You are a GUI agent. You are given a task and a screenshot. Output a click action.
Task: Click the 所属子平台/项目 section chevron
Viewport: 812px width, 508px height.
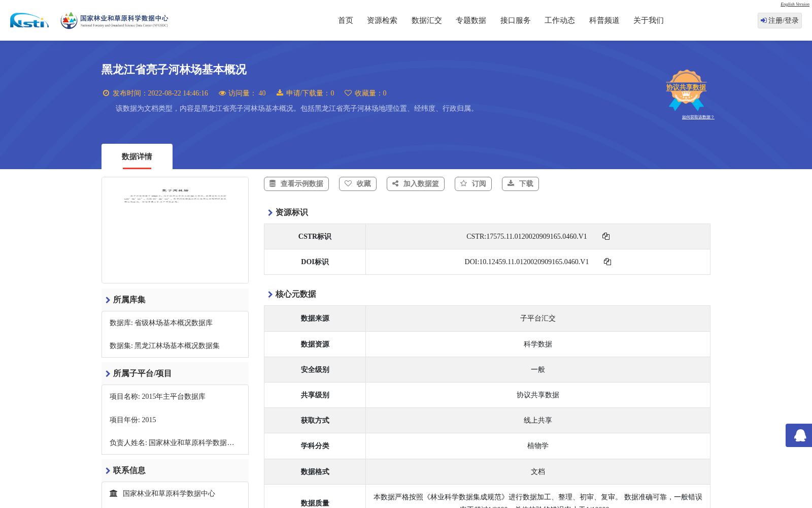108,373
